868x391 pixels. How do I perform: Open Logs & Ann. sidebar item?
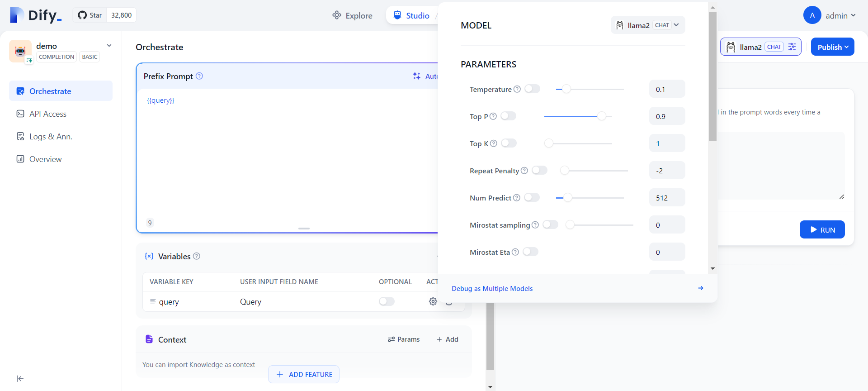[x=51, y=137]
